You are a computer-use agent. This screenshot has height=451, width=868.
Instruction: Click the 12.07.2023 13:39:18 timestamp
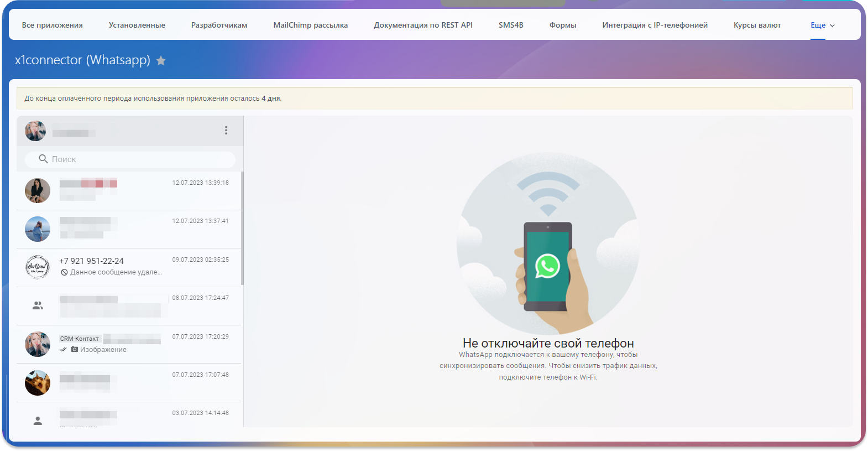[200, 183]
